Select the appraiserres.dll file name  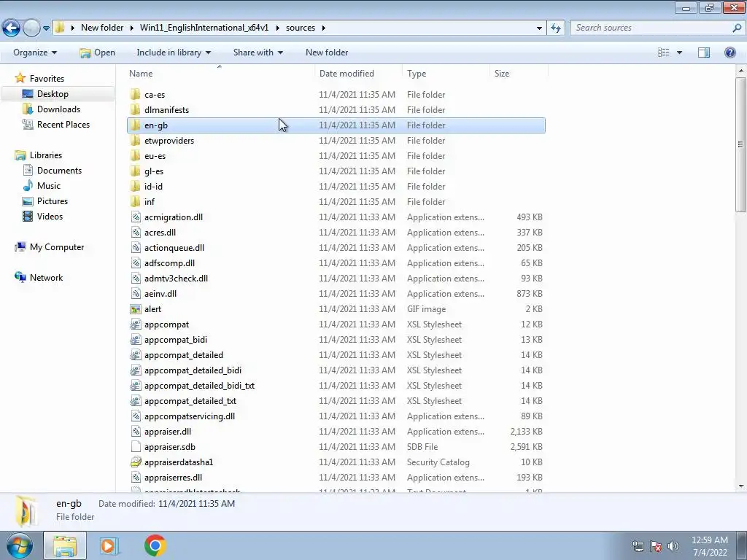pyautogui.click(x=173, y=477)
